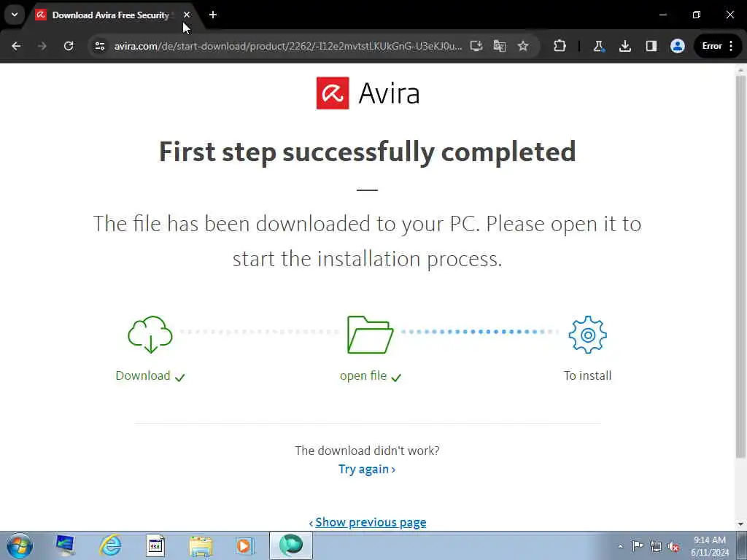
Task: Reload the Avira download page
Action: (69, 46)
